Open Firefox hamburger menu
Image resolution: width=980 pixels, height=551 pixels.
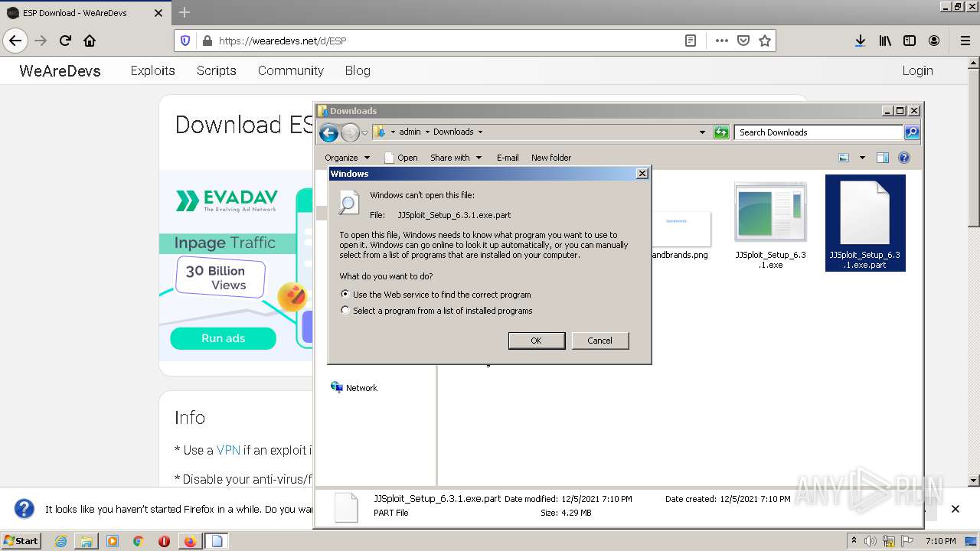(x=965, y=41)
